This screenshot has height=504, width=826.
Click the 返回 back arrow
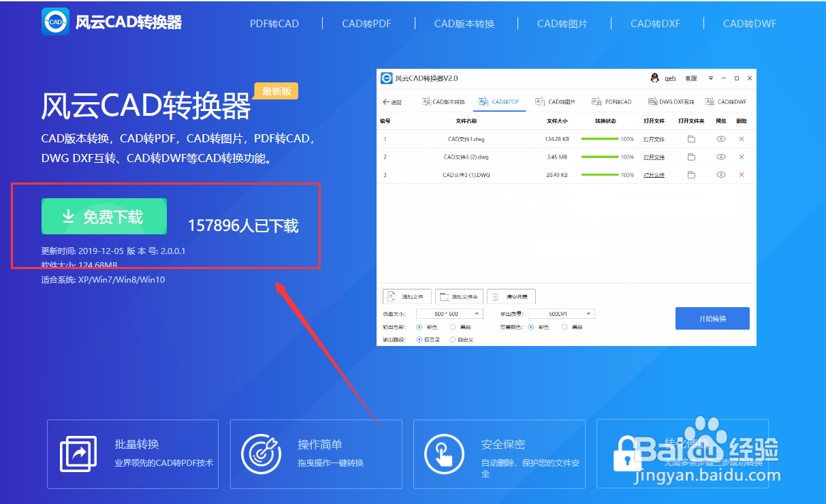[x=392, y=101]
